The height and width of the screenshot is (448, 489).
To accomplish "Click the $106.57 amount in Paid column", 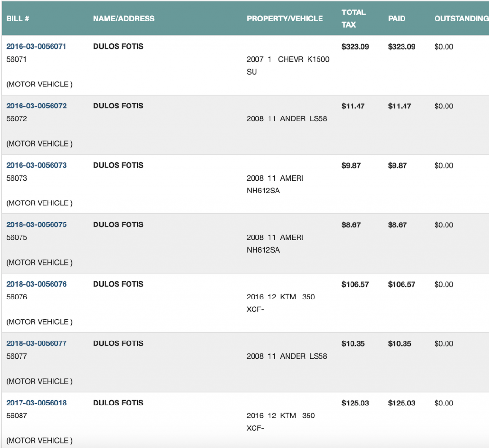I will click(x=402, y=284).
